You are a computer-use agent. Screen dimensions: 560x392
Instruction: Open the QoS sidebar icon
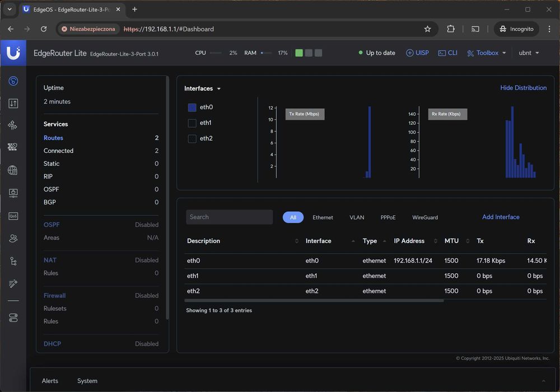point(13,216)
